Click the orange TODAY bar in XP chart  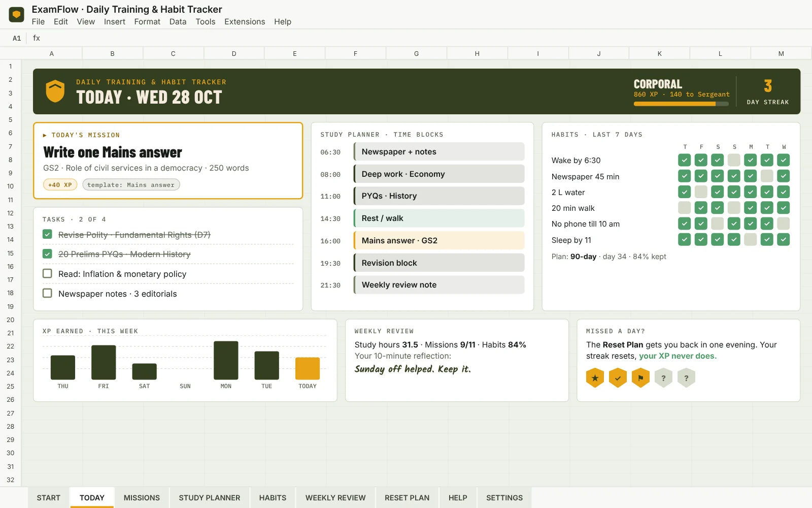tap(308, 368)
